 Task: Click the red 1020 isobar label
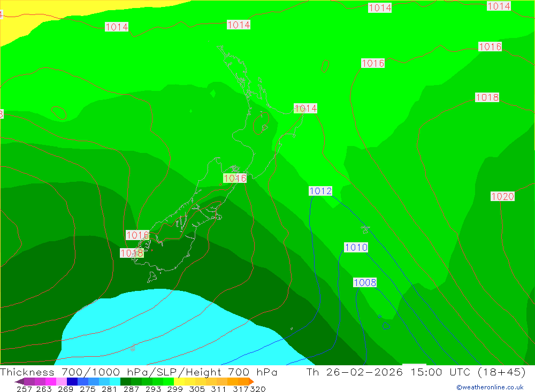502,196
